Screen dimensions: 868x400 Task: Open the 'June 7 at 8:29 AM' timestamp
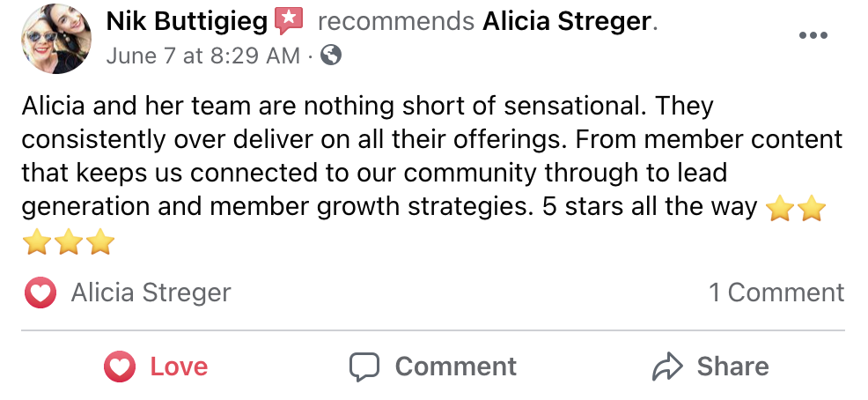click(202, 56)
